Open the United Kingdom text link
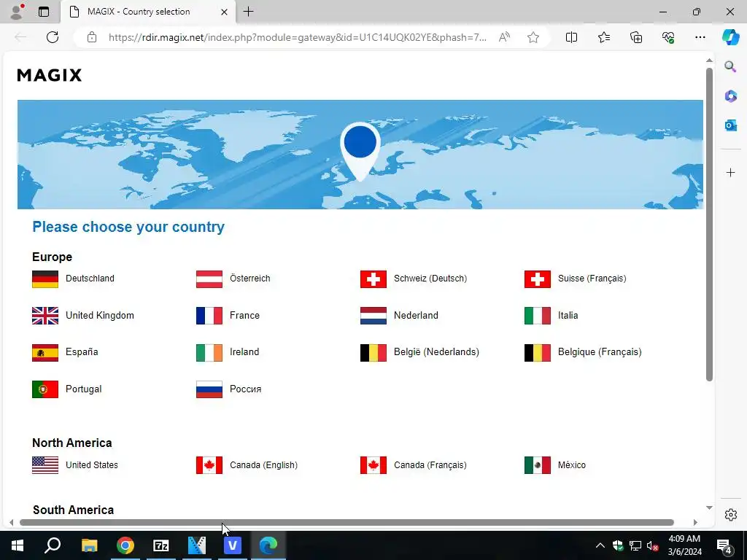The width and height of the screenshot is (747, 560). click(99, 315)
